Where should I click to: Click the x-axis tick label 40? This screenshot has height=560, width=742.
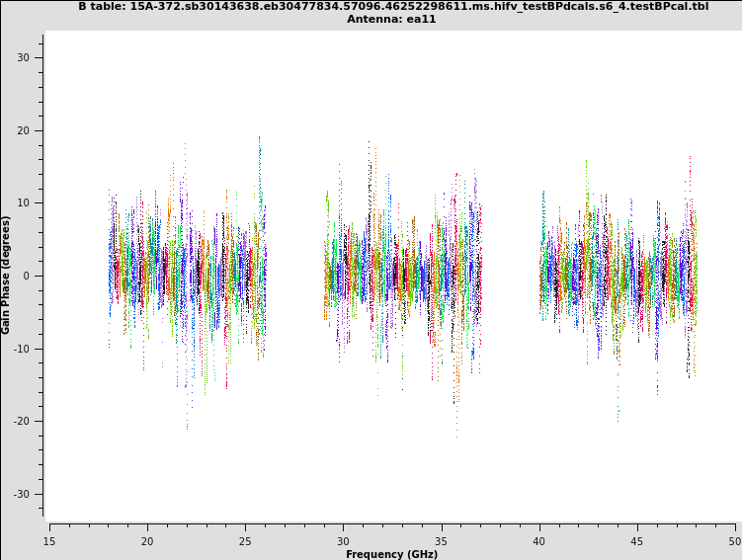pyautogui.click(x=539, y=540)
